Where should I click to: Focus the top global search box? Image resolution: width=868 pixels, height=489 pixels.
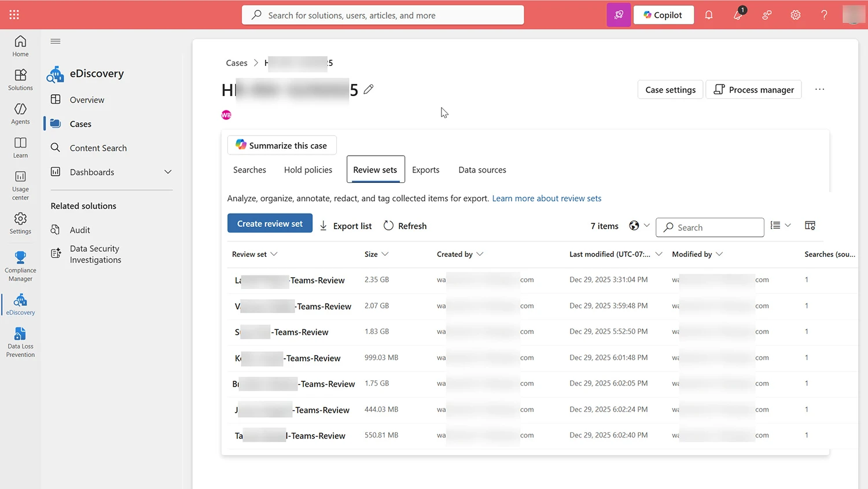[383, 15]
